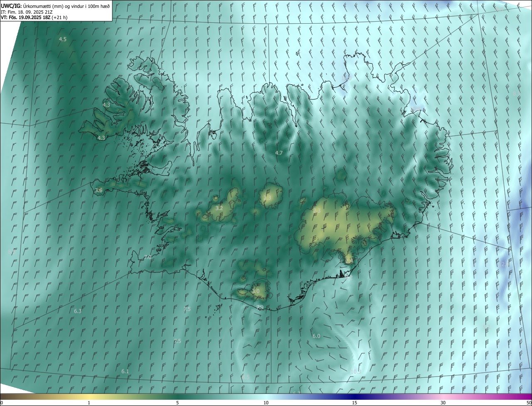This screenshot has width=532, height=406.
Task: Click the 7.0 value label on the map
Action: click(x=148, y=257)
